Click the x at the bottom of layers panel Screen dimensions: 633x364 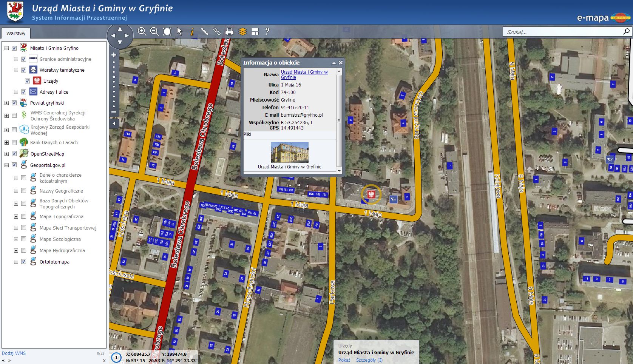pos(104,360)
